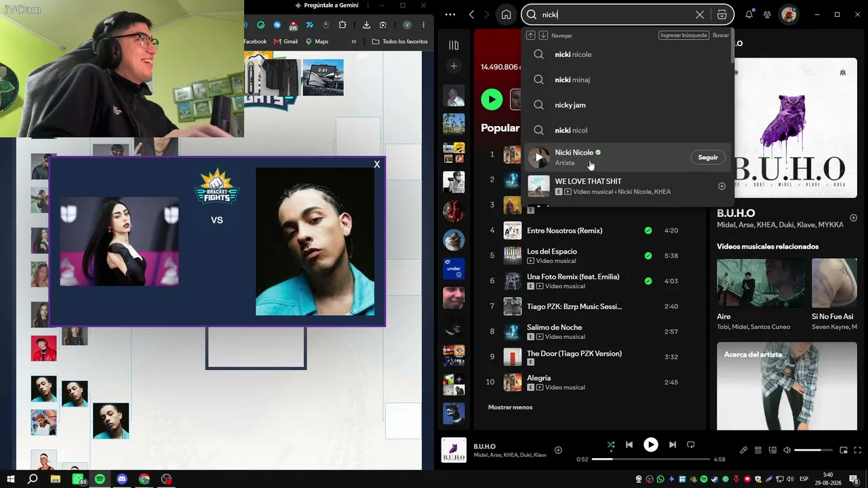Create a new playlist with plus icon
The image size is (868, 488).
tap(454, 66)
